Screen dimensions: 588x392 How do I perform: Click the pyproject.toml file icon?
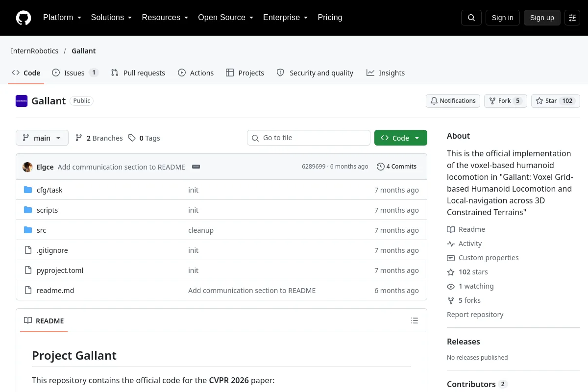click(x=28, y=270)
